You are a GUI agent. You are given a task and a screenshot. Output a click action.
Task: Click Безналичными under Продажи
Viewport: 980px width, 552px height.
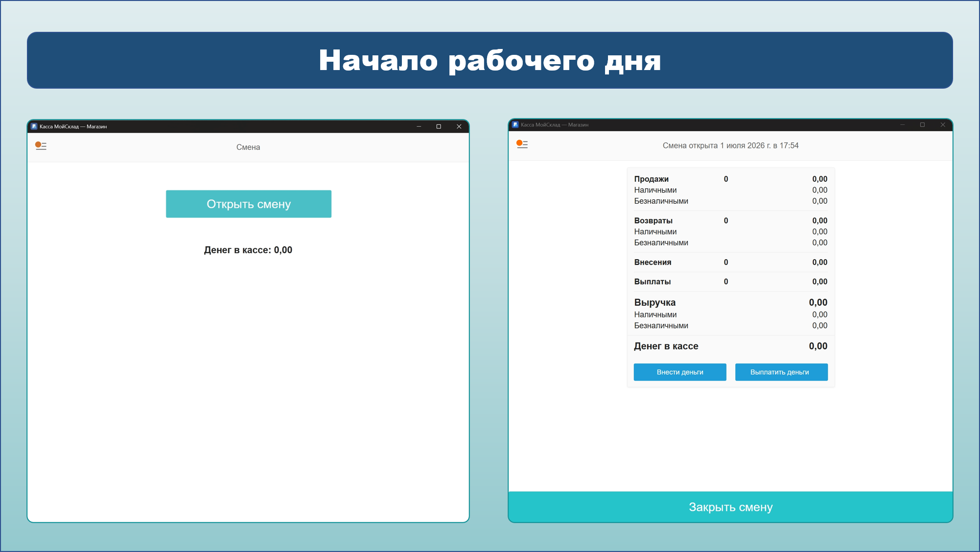pyautogui.click(x=661, y=201)
